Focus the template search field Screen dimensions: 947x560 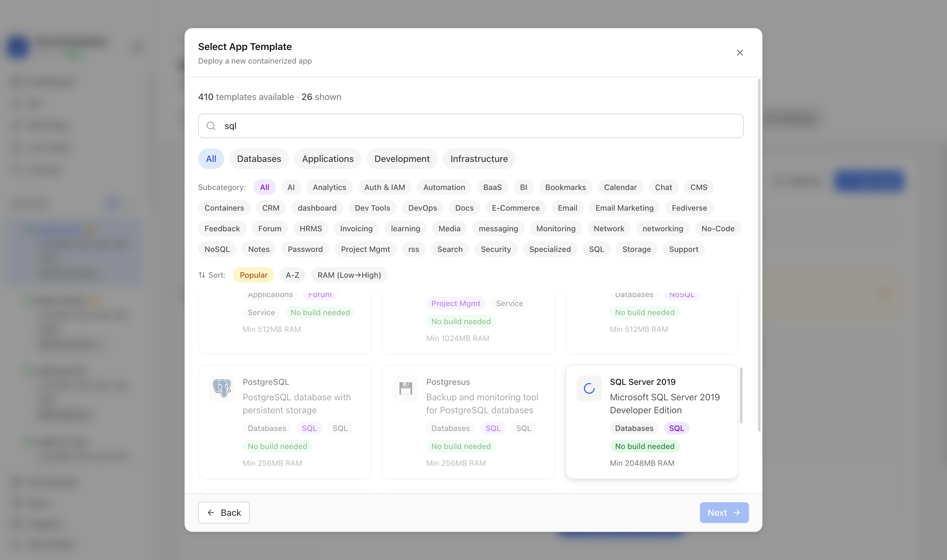[471, 126]
